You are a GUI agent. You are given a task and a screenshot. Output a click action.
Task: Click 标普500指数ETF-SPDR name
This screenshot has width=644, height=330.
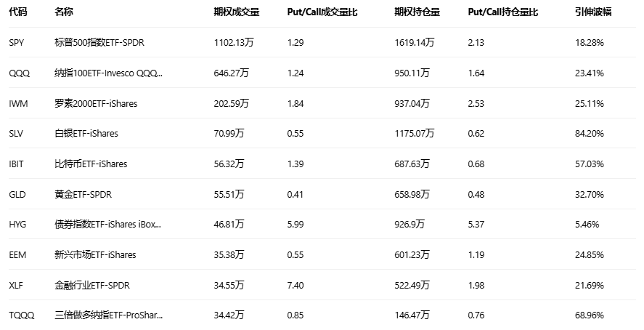click(99, 43)
